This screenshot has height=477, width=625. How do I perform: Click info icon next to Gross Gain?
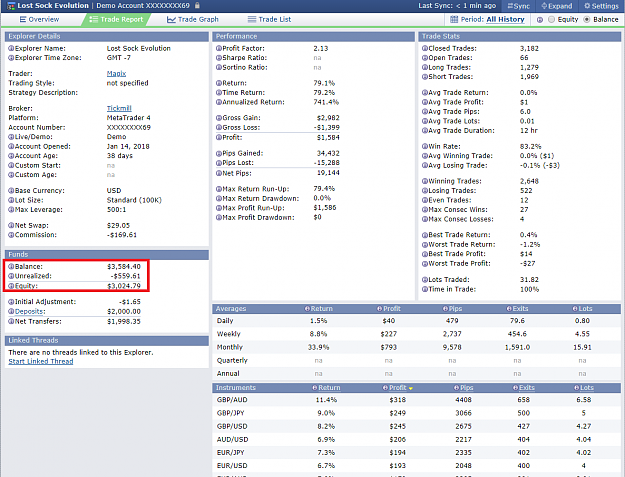click(x=219, y=118)
